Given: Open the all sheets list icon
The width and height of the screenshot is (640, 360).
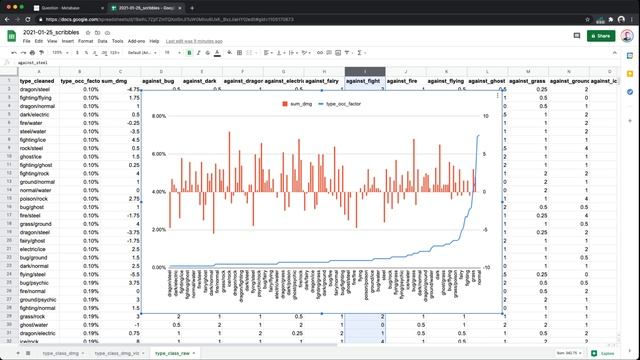Looking at the screenshot, I should [x=28, y=353].
